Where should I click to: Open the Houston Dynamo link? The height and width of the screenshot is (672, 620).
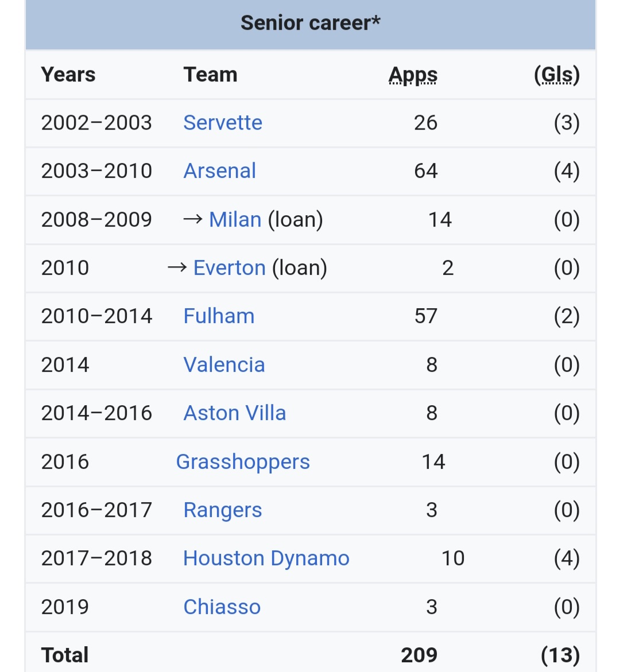[x=266, y=558]
